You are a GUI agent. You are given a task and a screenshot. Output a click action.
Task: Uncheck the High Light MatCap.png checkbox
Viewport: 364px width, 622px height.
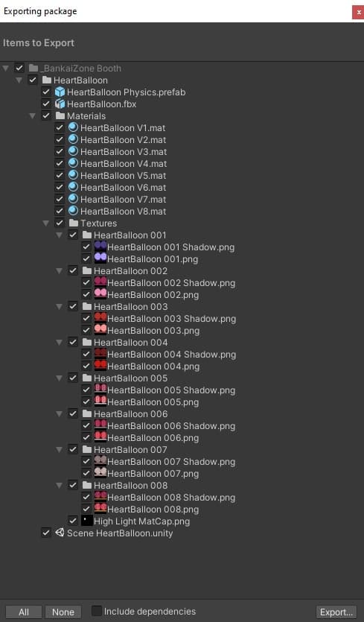pyautogui.click(x=73, y=521)
